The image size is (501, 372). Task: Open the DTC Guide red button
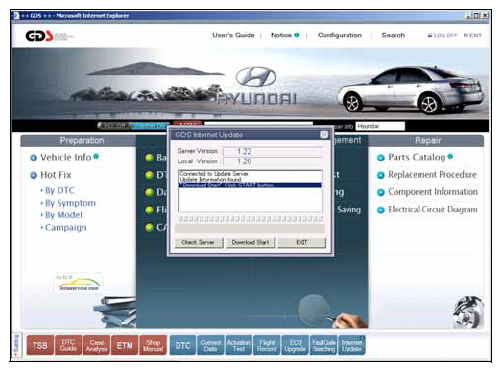point(68,345)
